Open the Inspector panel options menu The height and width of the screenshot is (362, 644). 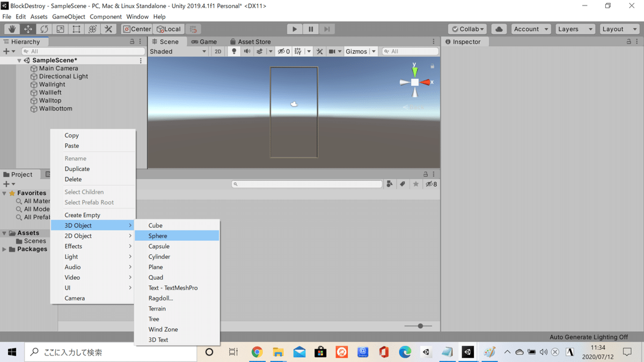[637, 41]
